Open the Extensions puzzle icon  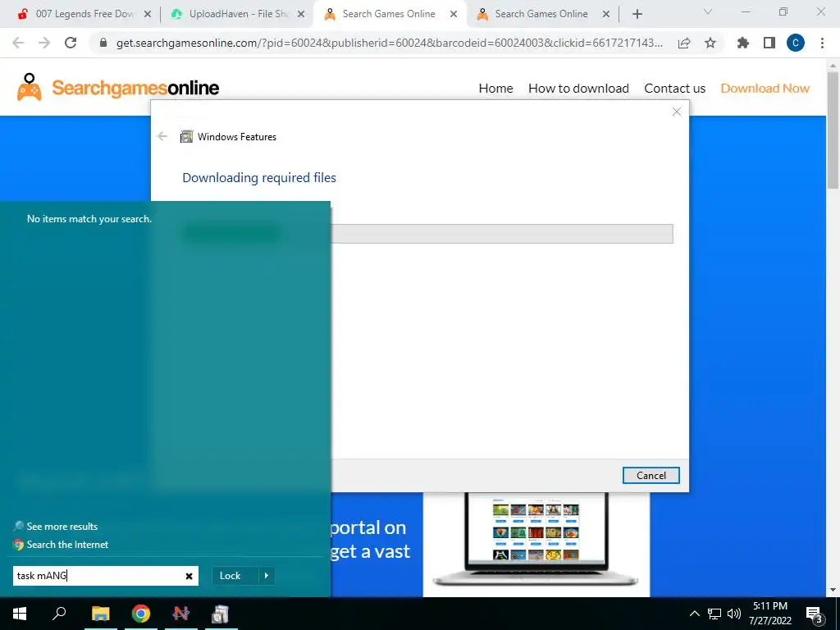[743, 43]
